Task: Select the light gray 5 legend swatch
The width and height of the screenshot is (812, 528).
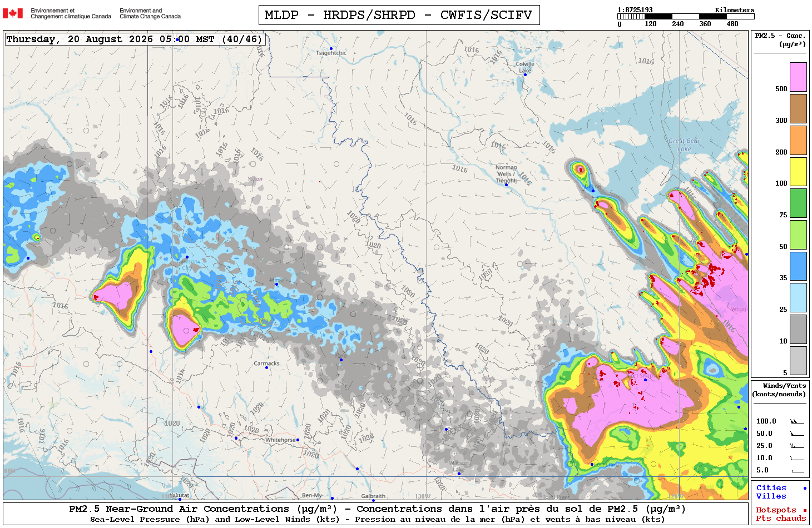Action: point(798,361)
